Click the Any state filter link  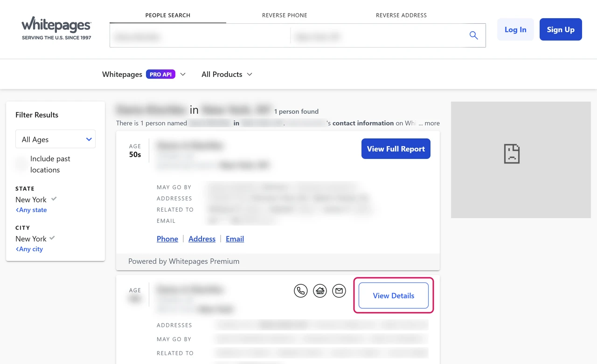pos(31,210)
